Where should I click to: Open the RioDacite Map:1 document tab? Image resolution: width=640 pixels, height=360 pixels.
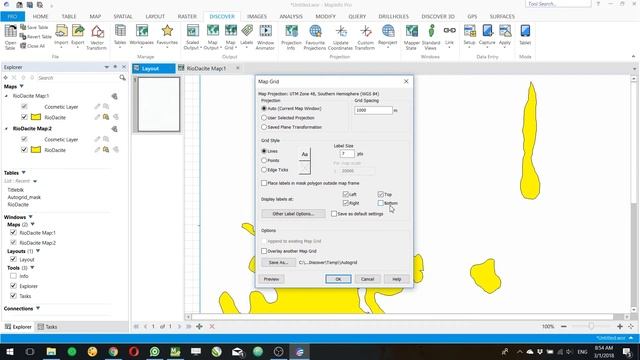coord(206,68)
